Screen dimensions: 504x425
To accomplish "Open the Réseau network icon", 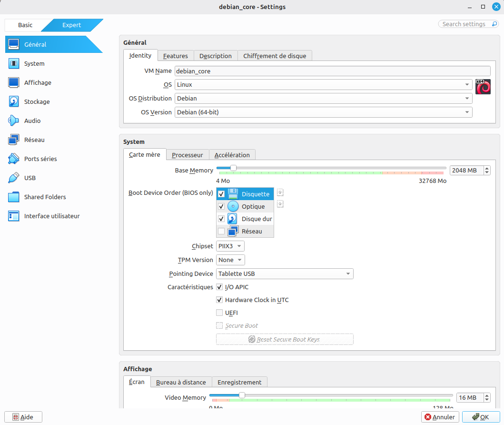I will [14, 140].
